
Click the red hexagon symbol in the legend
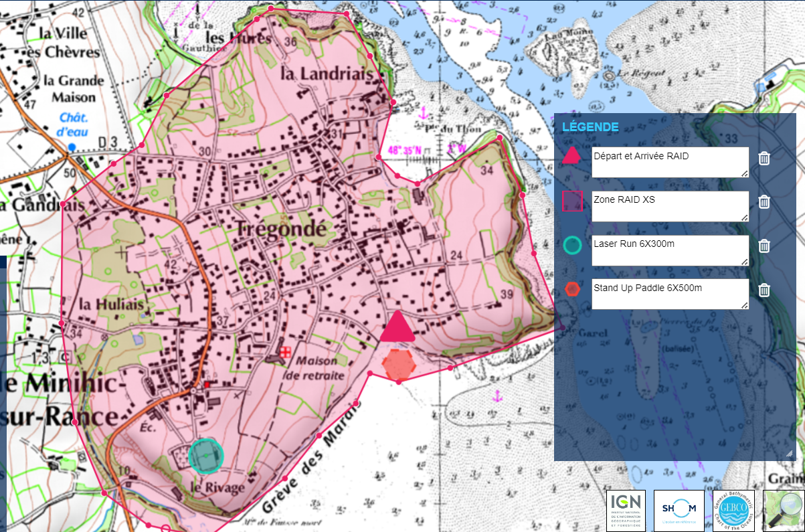tap(571, 289)
